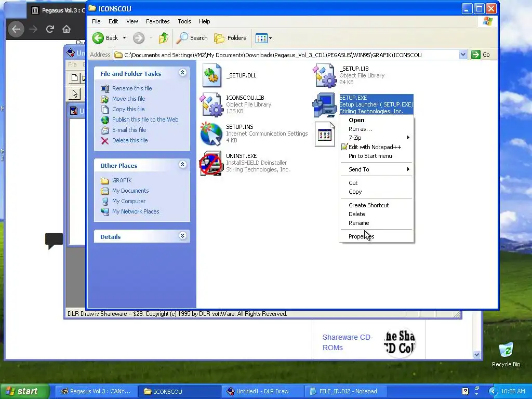The image size is (532, 399).
Task: Expand the Details panel
Action: [x=182, y=236]
